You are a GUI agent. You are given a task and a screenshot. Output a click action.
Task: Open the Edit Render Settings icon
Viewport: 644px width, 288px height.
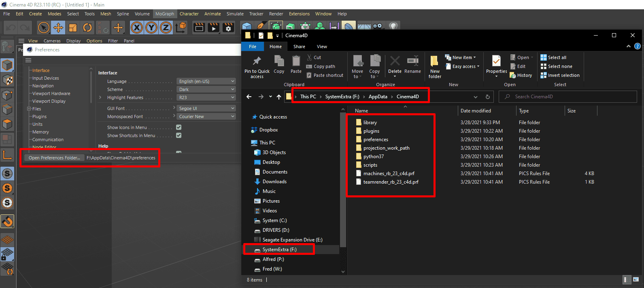click(228, 28)
